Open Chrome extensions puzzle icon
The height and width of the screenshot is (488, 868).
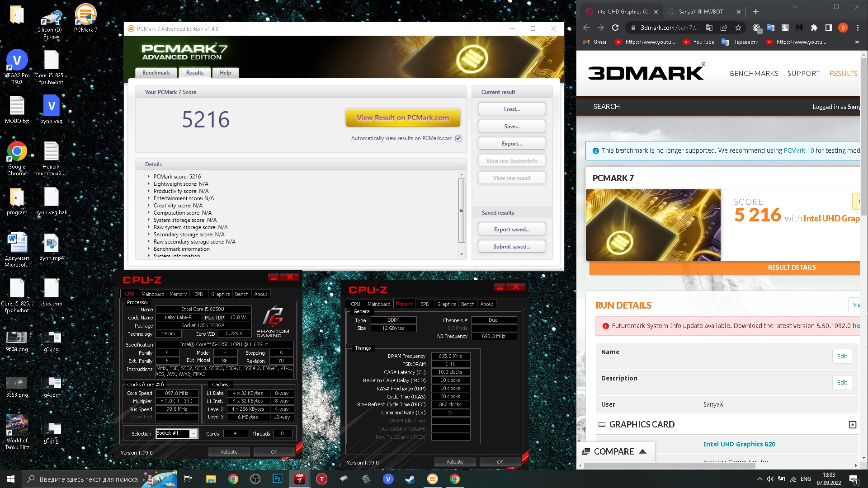tap(814, 28)
